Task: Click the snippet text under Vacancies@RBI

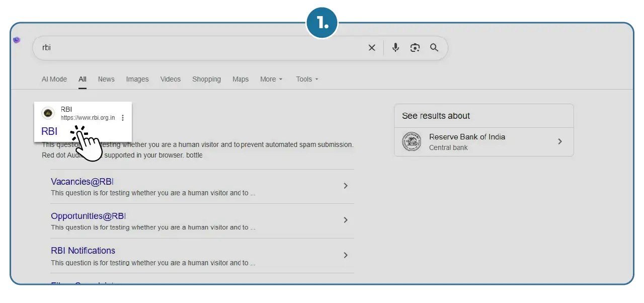Action: coord(153,193)
